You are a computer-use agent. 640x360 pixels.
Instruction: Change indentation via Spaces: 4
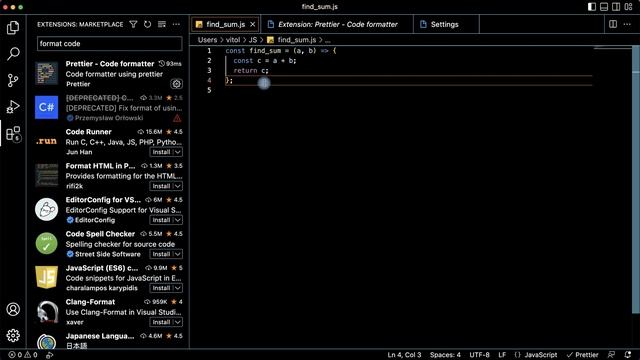(x=445, y=355)
